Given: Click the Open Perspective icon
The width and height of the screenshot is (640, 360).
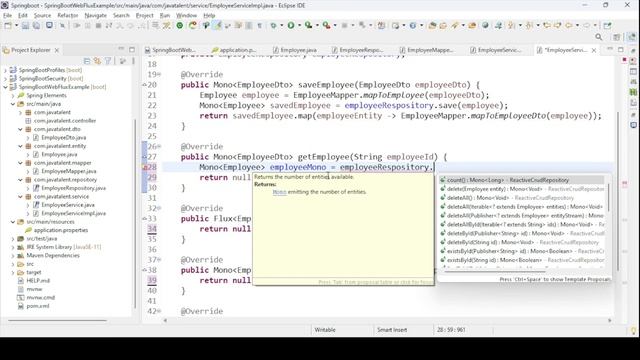Looking at the screenshot, I should pos(616,37).
